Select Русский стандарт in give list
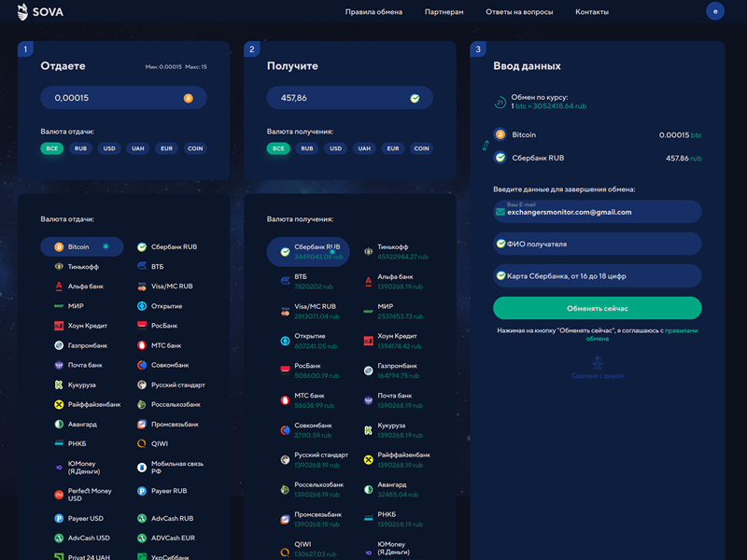Screen dimensions: 747x560 (x=171, y=385)
